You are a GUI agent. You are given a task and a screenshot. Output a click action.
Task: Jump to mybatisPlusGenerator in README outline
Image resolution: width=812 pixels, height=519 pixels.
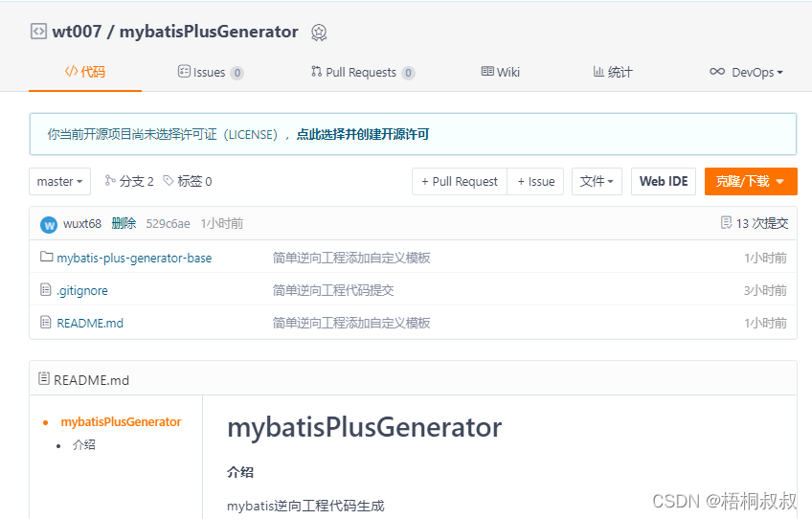tap(122, 422)
